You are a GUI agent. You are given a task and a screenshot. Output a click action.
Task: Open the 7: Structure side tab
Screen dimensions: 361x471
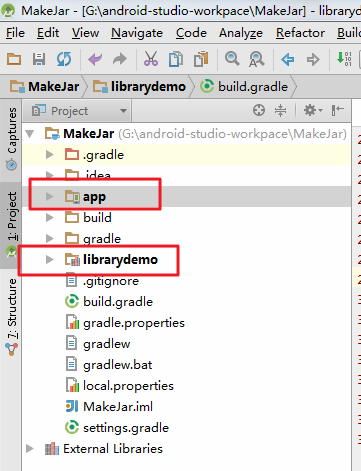(x=12, y=317)
